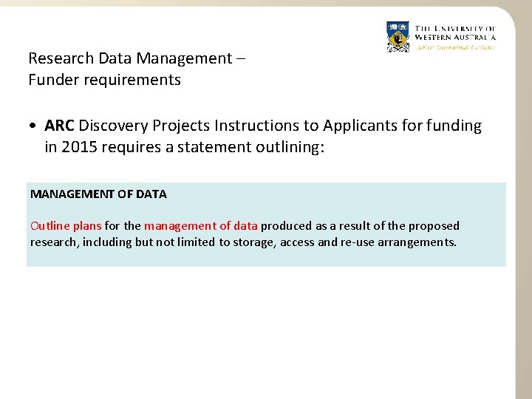Click 'The University of Western Australia' wordmark text
The height and width of the screenshot is (399, 532).
(455, 33)
